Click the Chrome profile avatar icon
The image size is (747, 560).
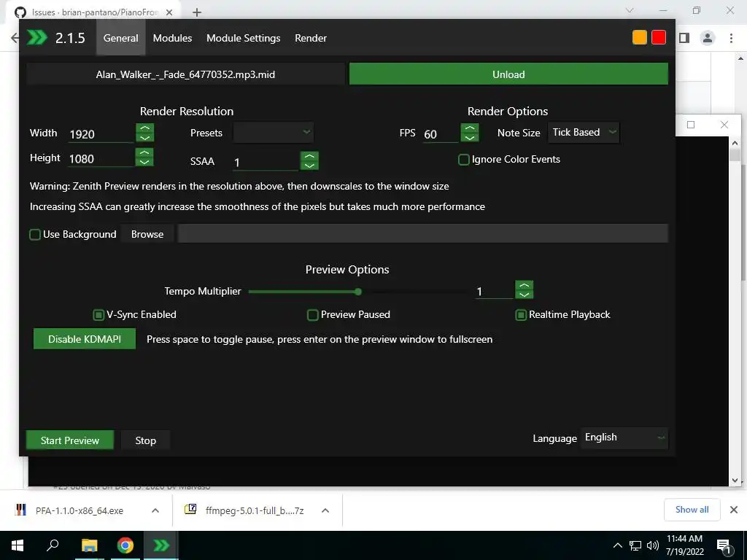[708, 38]
